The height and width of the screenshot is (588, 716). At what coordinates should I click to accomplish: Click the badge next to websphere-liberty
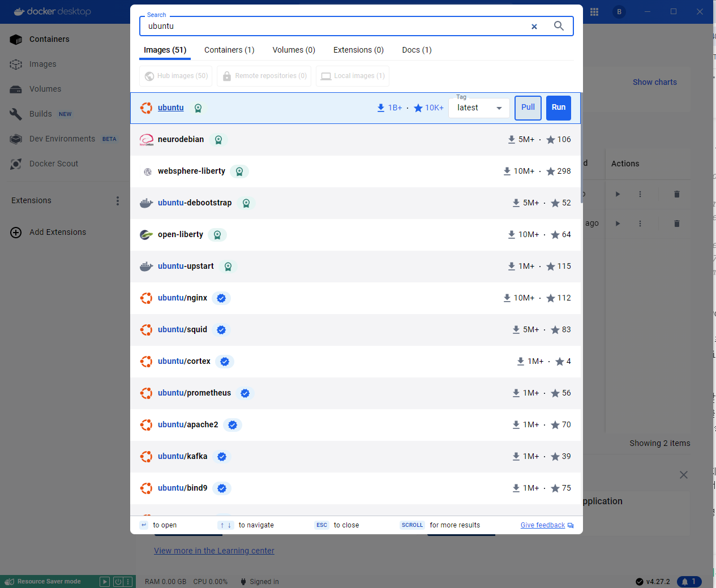[x=239, y=171]
